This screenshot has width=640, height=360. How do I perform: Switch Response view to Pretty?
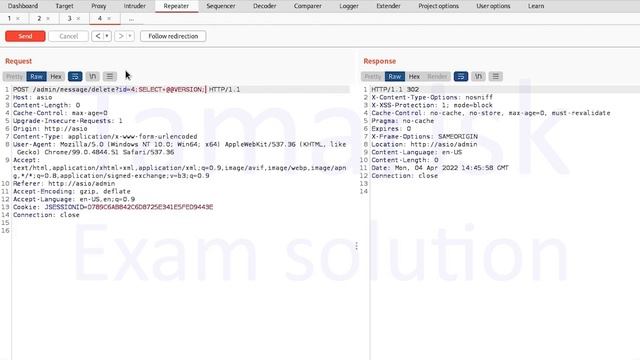coord(373,76)
